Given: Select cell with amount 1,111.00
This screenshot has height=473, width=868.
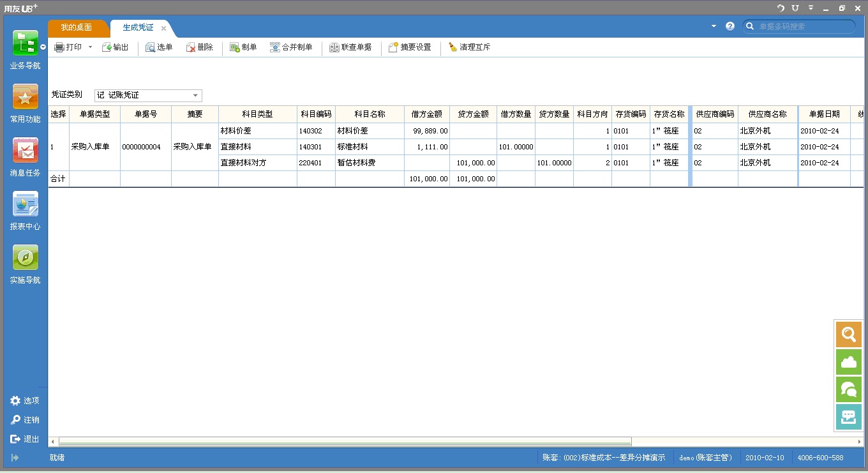Looking at the screenshot, I should click(427, 147).
